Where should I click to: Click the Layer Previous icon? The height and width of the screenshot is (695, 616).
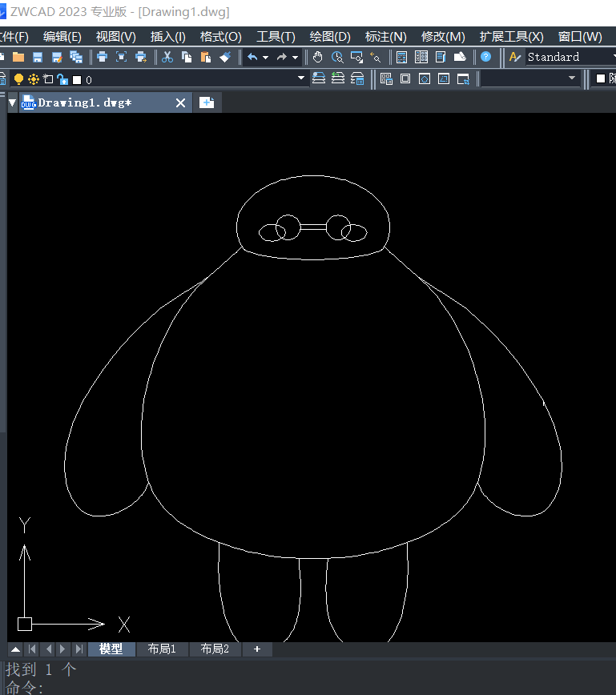pos(338,78)
